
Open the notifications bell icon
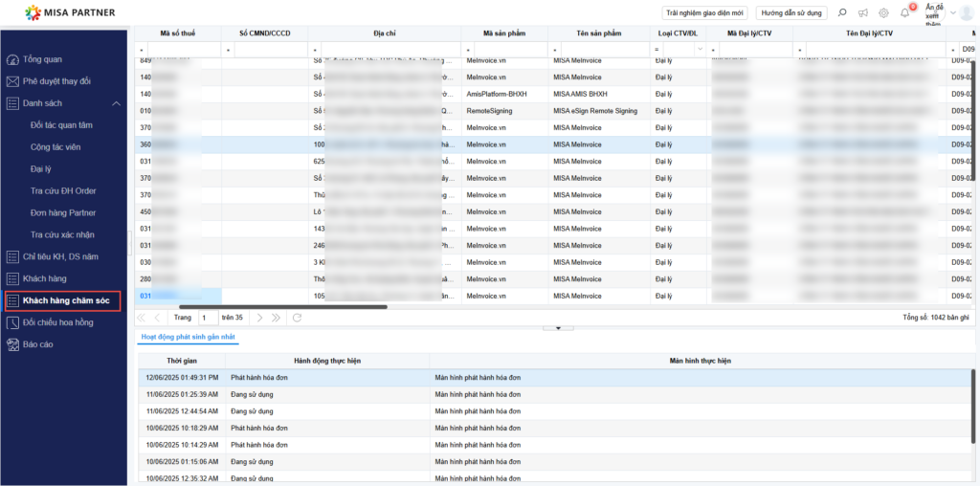[904, 13]
